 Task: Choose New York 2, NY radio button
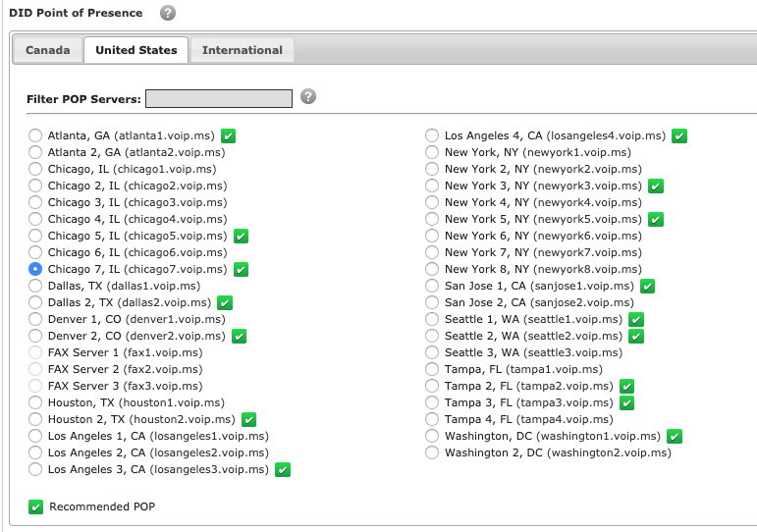pos(432,169)
